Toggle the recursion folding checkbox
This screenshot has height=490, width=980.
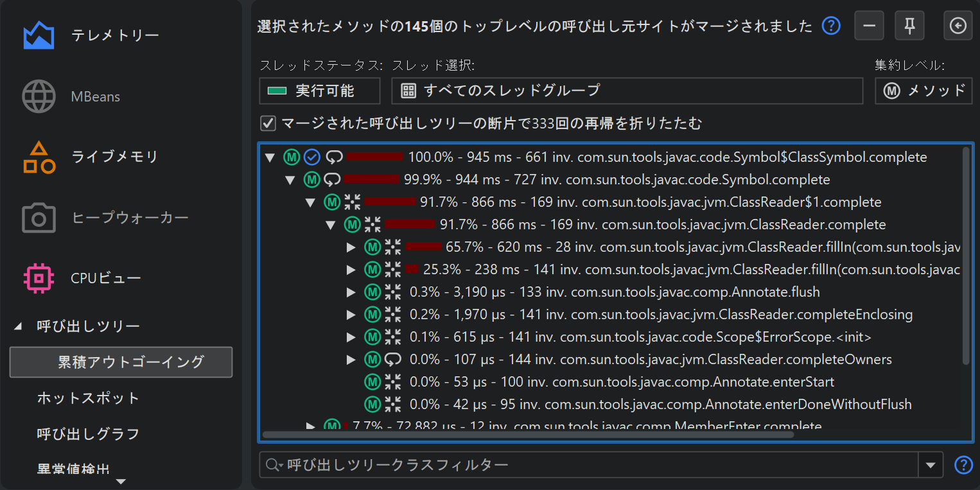(x=268, y=123)
